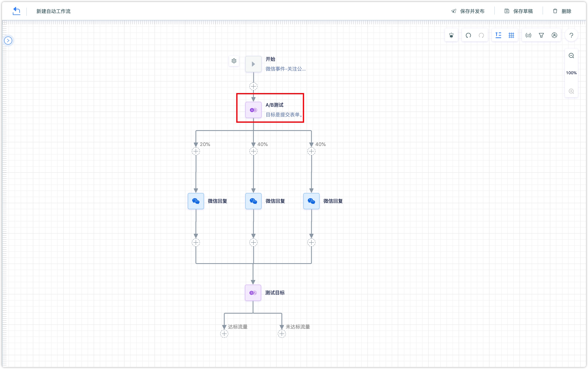
Task: Open help with the question mark icon
Action: click(571, 35)
